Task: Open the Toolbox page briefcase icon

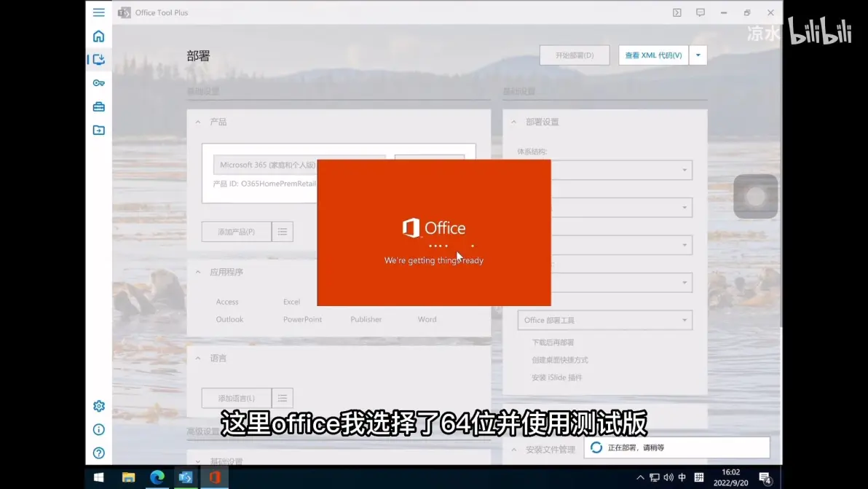Action: tap(98, 106)
